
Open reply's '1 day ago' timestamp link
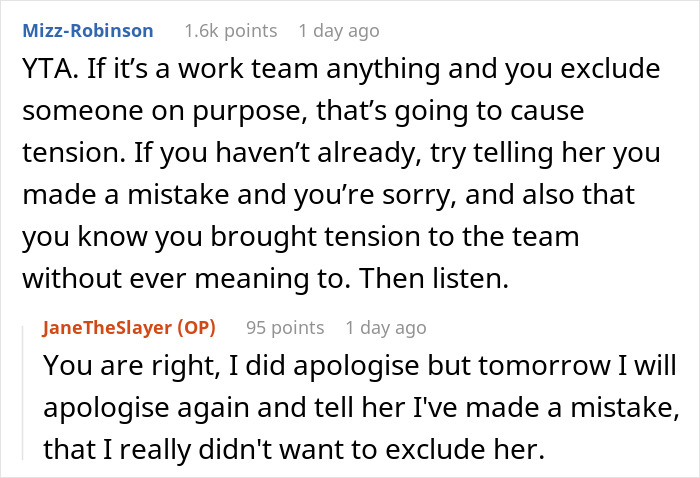tap(385, 327)
